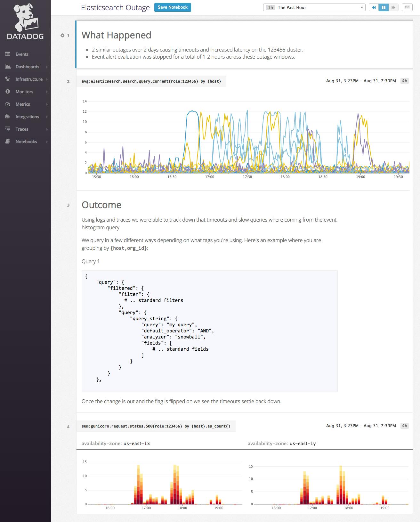Step the time range backward
420x522 pixels.
pyautogui.click(x=374, y=7)
